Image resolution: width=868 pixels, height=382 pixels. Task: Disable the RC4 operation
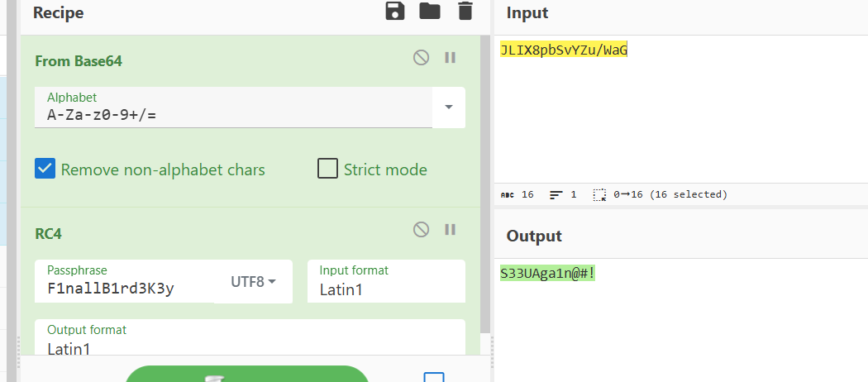coord(422,230)
